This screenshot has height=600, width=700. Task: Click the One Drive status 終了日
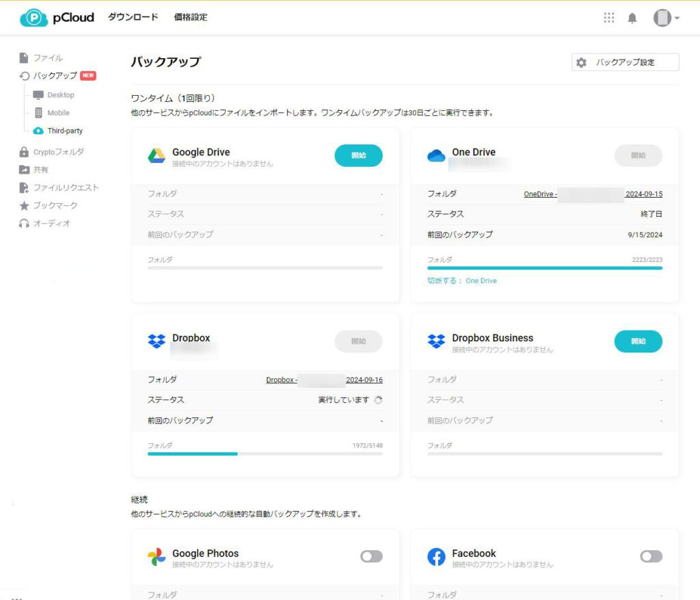click(x=651, y=214)
